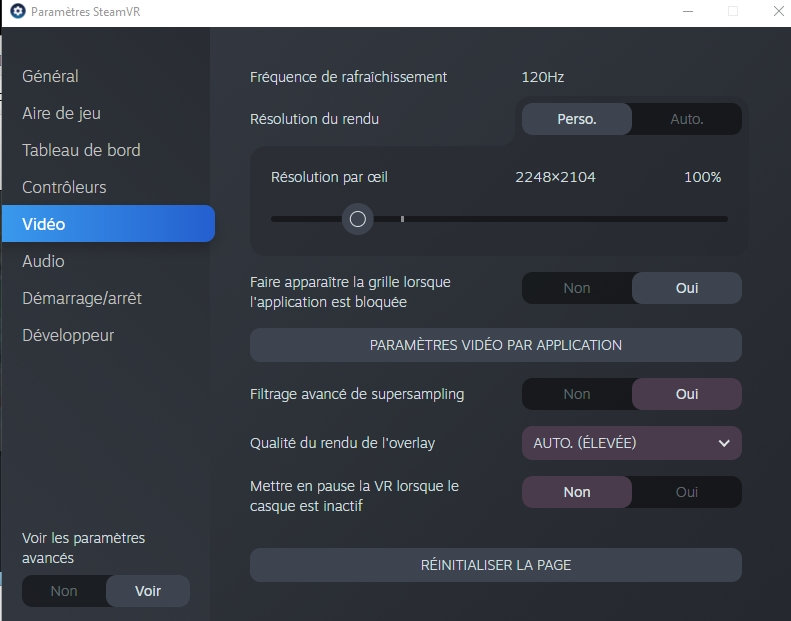This screenshot has width=791, height=621.
Task: Go to Aire de jeu settings
Action: (x=61, y=113)
